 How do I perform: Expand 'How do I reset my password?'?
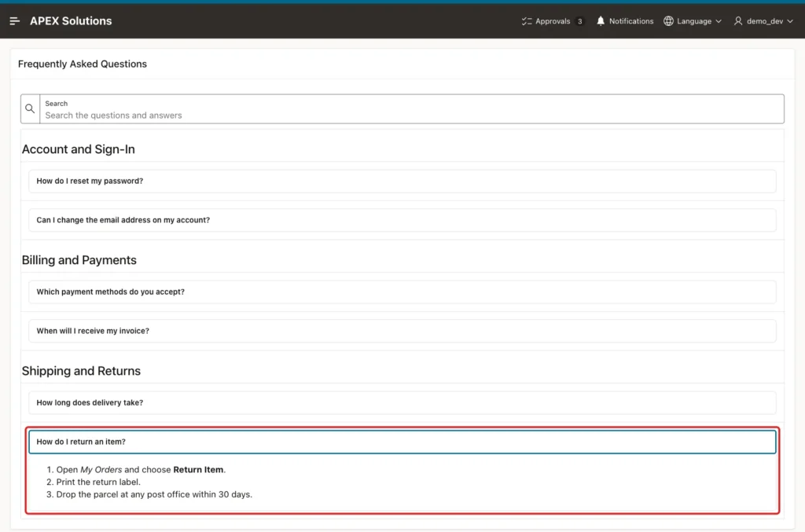tap(402, 181)
